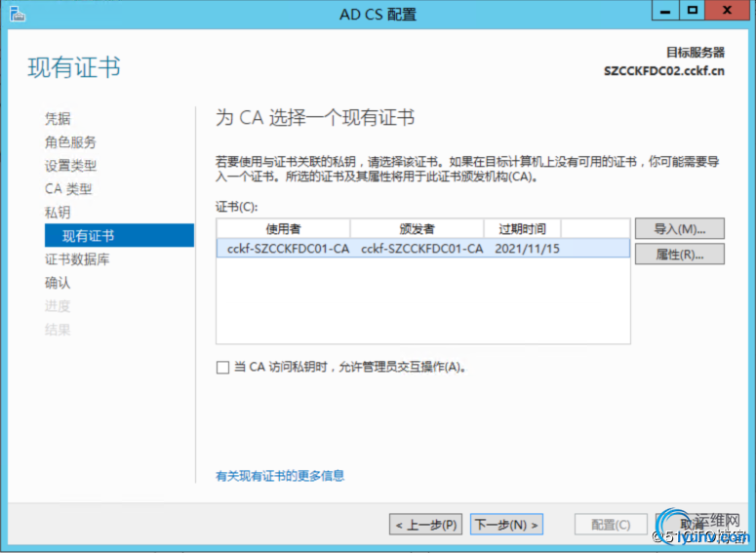Sort by 颁发者 column header

tap(418, 228)
